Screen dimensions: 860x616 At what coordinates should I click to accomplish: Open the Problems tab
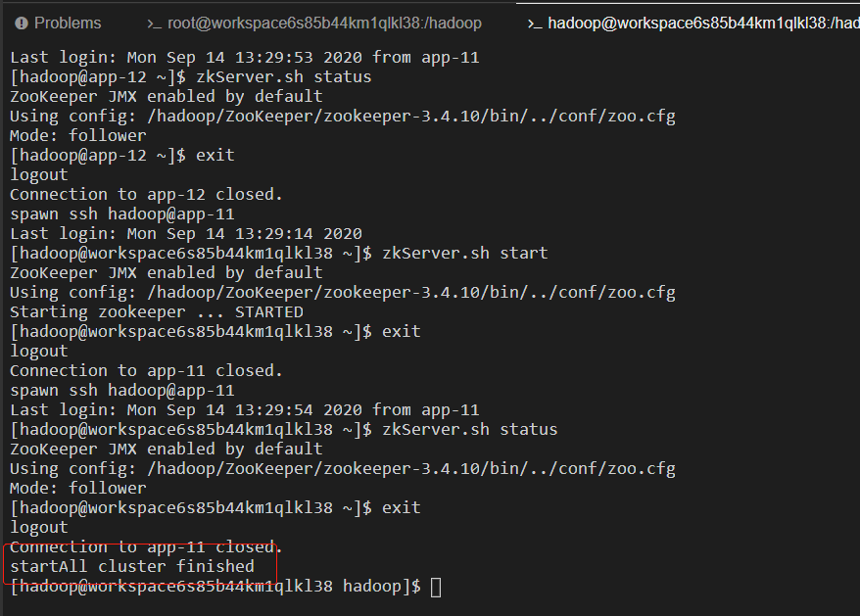(59, 24)
